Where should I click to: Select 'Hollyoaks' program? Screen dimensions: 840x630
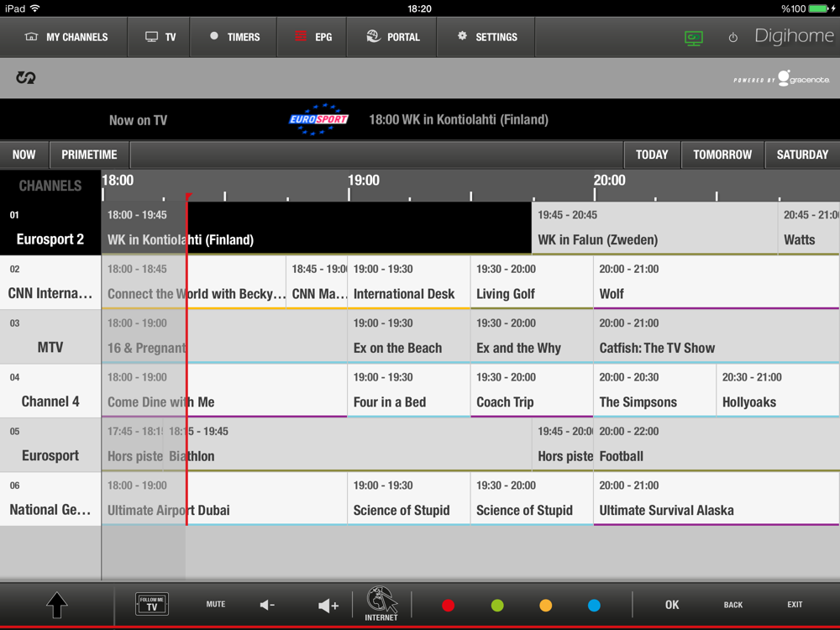click(x=777, y=391)
